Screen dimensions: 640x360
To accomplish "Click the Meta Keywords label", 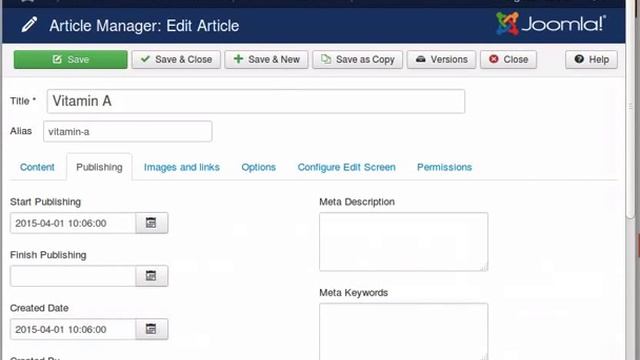I will [353, 293].
